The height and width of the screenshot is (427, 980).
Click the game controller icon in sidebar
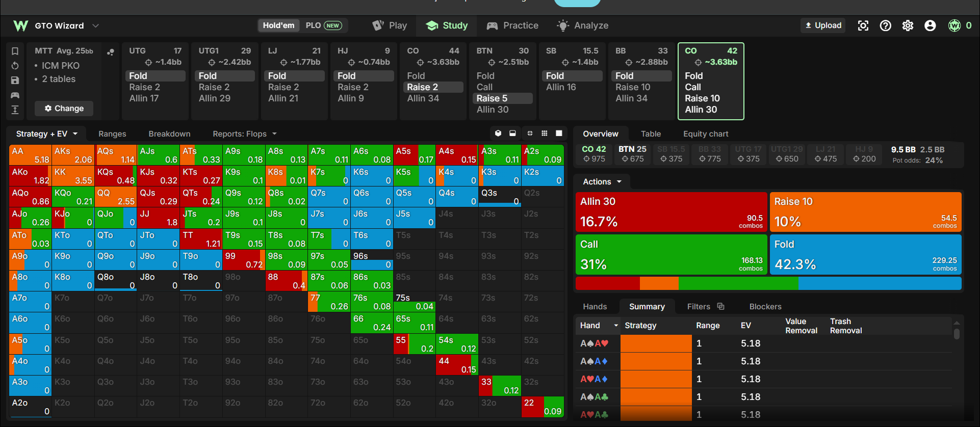coord(15,95)
